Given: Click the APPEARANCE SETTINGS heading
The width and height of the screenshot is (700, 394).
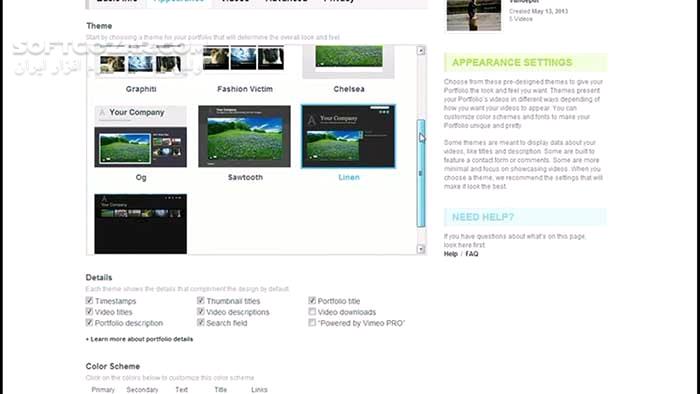Looking at the screenshot, I should pos(512,62).
